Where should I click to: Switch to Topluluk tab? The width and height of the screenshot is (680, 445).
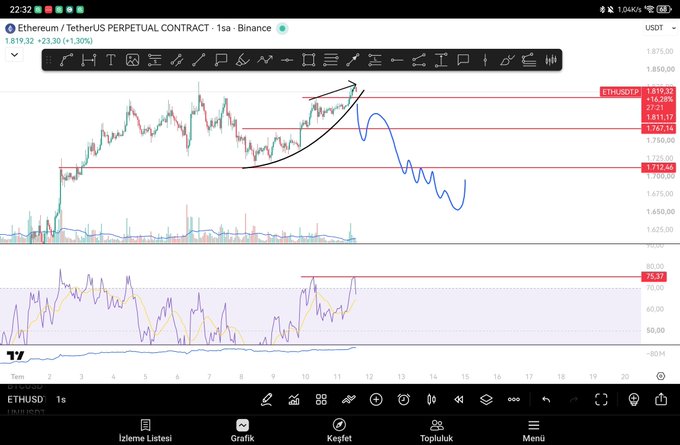point(436,430)
